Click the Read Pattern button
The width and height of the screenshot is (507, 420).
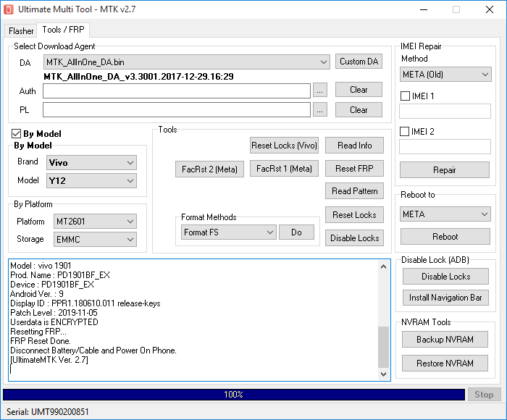point(354,191)
